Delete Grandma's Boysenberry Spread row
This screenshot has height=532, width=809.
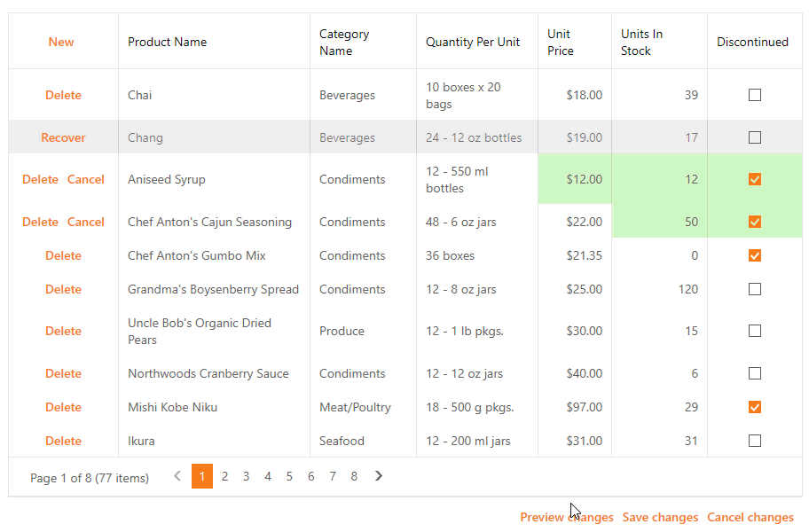(64, 289)
